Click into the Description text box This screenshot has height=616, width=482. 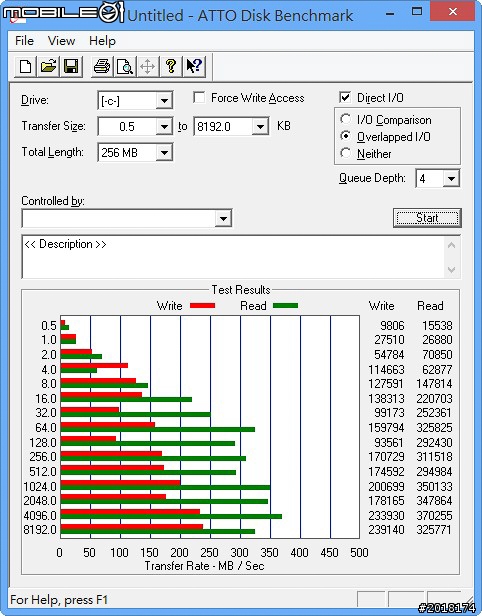(234, 257)
